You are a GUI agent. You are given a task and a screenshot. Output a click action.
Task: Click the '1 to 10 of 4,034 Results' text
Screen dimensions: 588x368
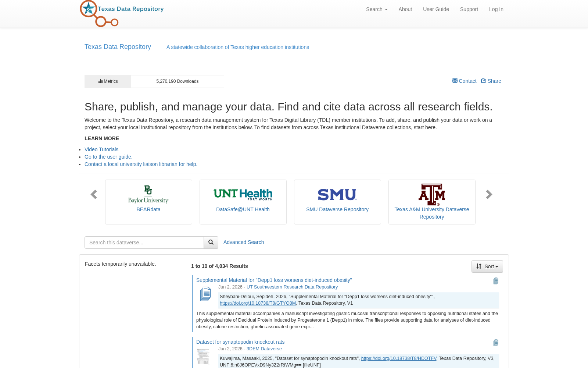point(219,266)
